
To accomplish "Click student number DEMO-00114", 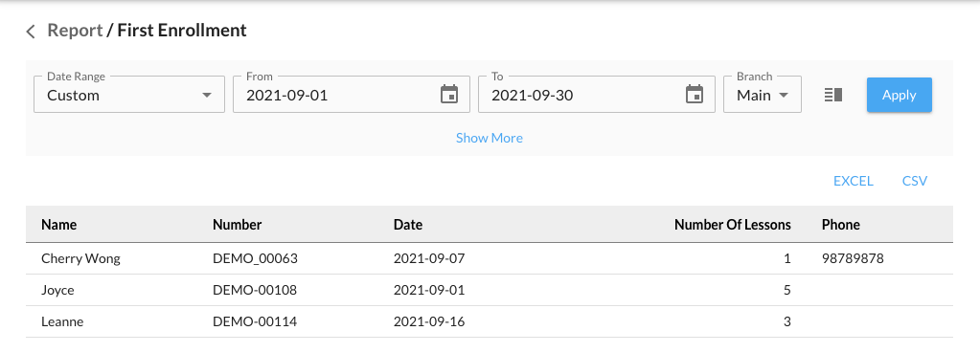I will tap(255, 321).
